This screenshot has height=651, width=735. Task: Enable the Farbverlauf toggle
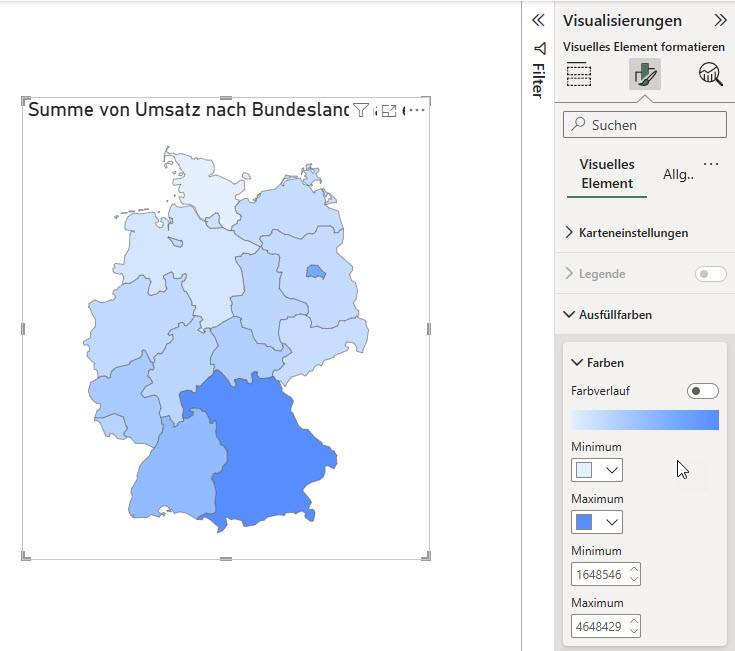pyautogui.click(x=702, y=391)
